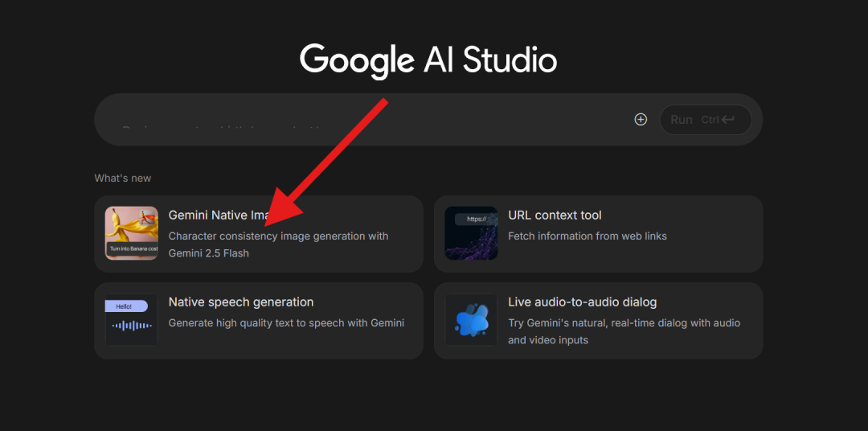Image resolution: width=868 pixels, height=431 pixels.
Task: Open Native speech generation waveform thumbnail
Action: tap(132, 320)
